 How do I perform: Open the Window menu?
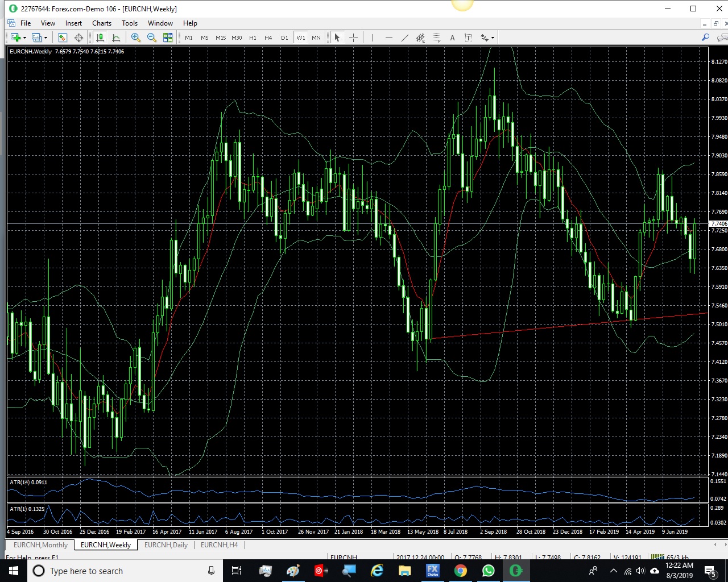(x=160, y=23)
